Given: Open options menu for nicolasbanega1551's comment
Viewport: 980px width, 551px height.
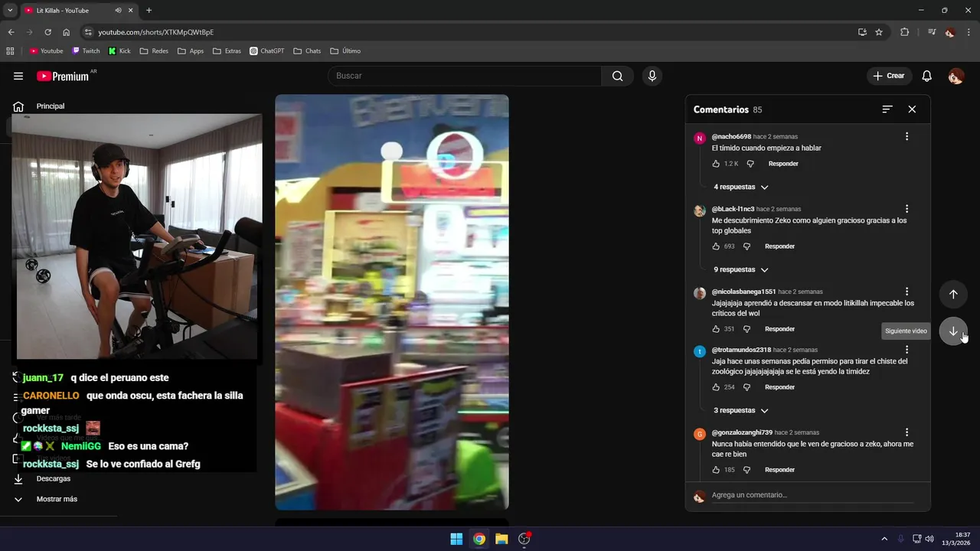Looking at the screenshot, I should [906, 292].
